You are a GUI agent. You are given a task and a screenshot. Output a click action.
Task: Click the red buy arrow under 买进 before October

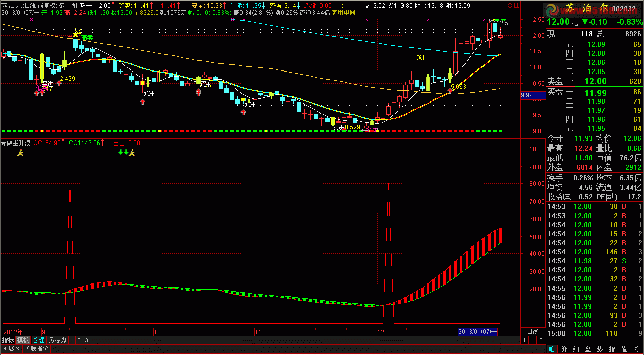pyautogui.click(x=143, y=101)
